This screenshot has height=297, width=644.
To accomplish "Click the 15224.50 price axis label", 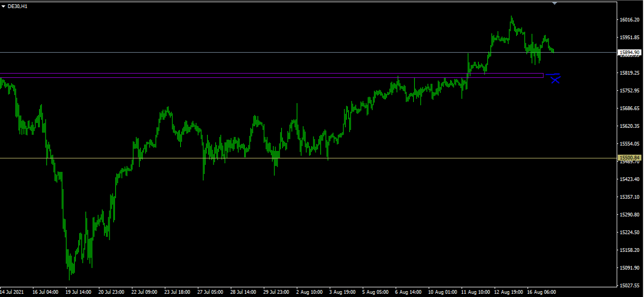I will (630, 233).
